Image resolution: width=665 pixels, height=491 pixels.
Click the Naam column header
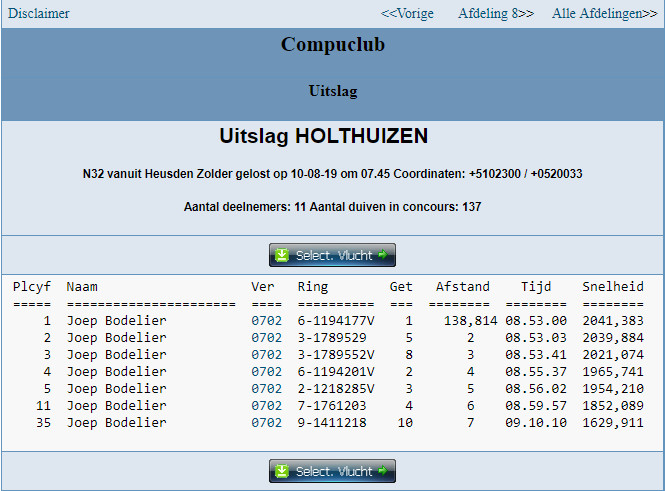82,287
